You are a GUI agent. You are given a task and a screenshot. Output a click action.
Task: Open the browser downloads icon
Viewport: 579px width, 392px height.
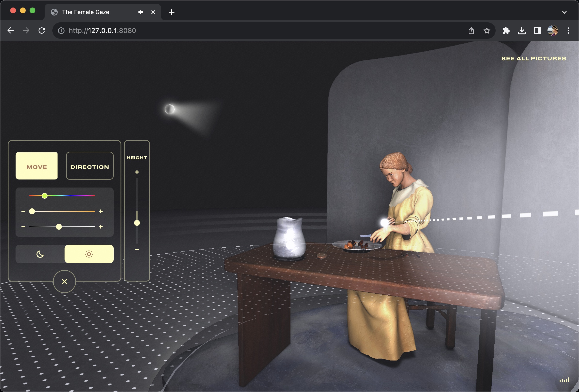click(522, 31)
